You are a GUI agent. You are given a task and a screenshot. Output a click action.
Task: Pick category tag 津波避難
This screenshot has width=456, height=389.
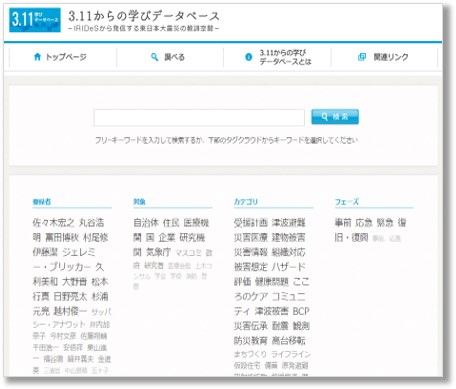coord(289,223)
